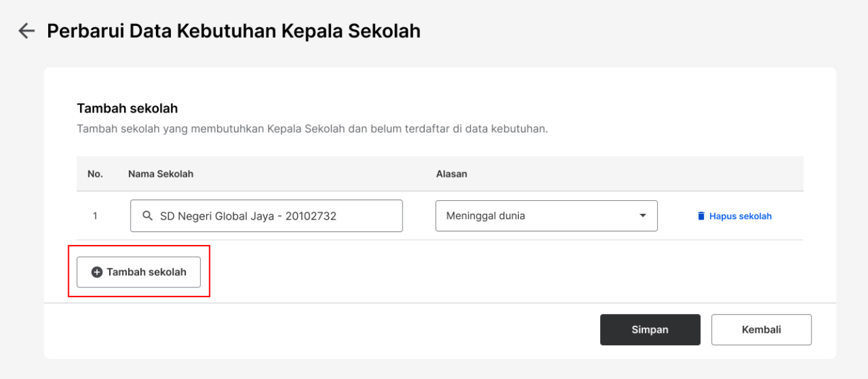Click the Nama Sekolah column header
868x379 pixels.
[161, 174]
